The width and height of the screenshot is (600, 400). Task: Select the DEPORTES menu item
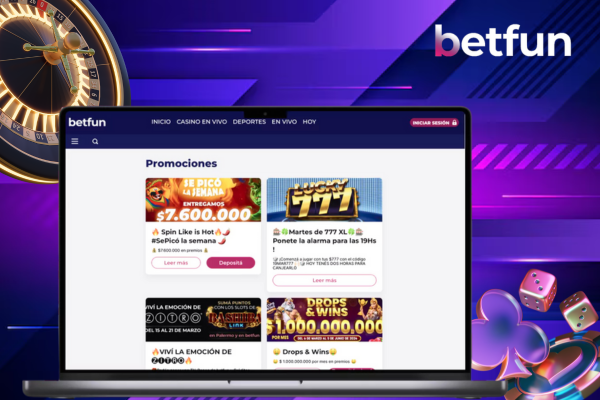point(249,122)
